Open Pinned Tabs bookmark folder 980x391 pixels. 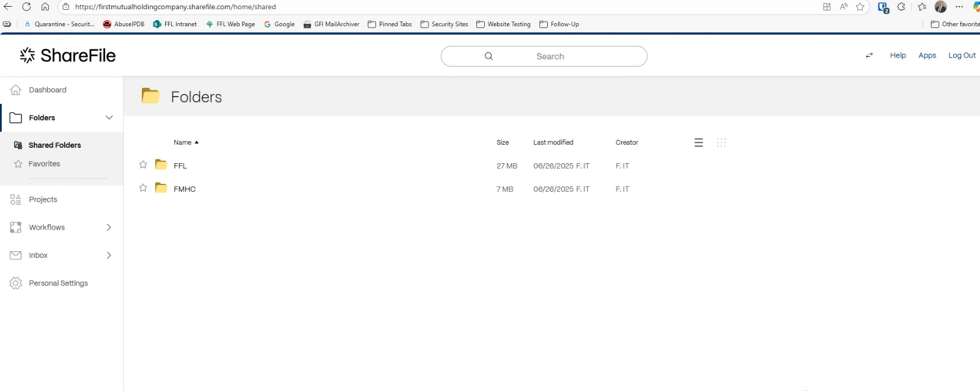point(389,24)
